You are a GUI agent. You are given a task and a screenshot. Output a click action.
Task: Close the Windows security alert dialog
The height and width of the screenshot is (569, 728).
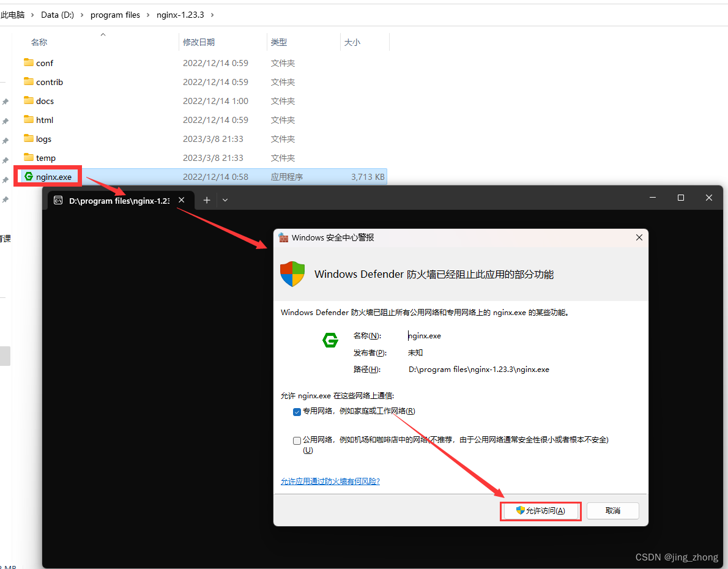point(639,237)
